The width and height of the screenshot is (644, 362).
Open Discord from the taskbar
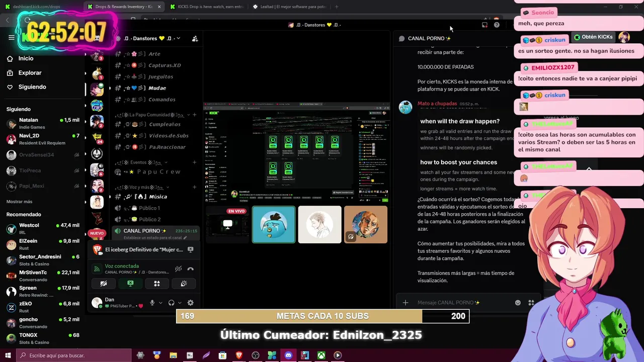point(288,355)
